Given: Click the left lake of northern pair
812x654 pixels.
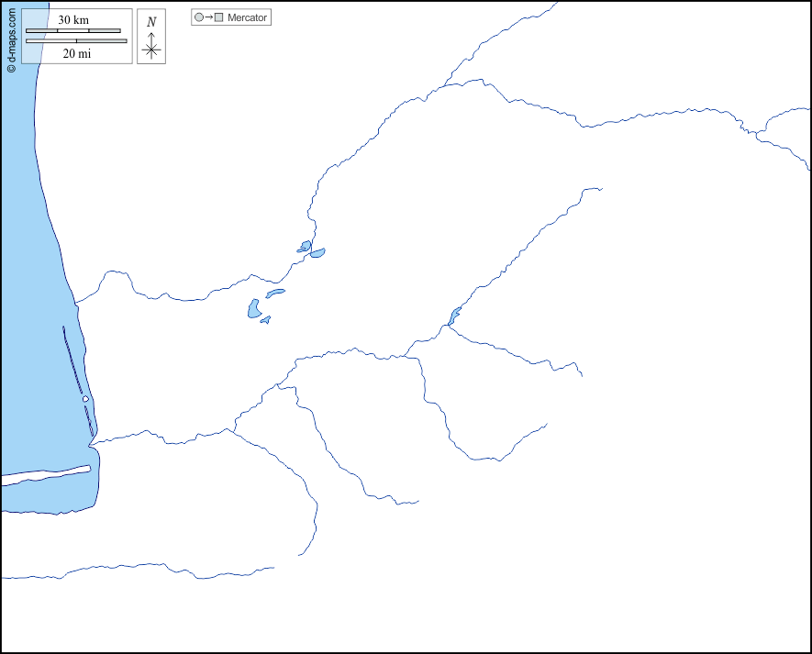Looking at the screenshot, I should click(x=305, y=247).
